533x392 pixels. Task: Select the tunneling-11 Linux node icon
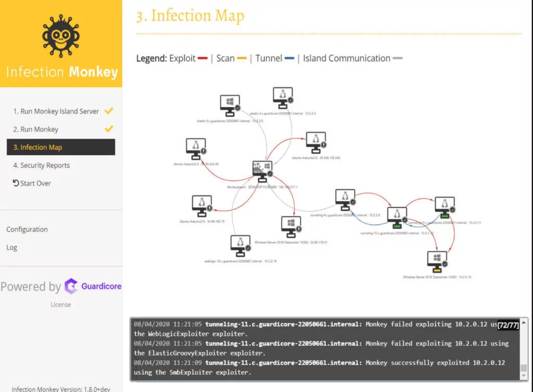445,205
